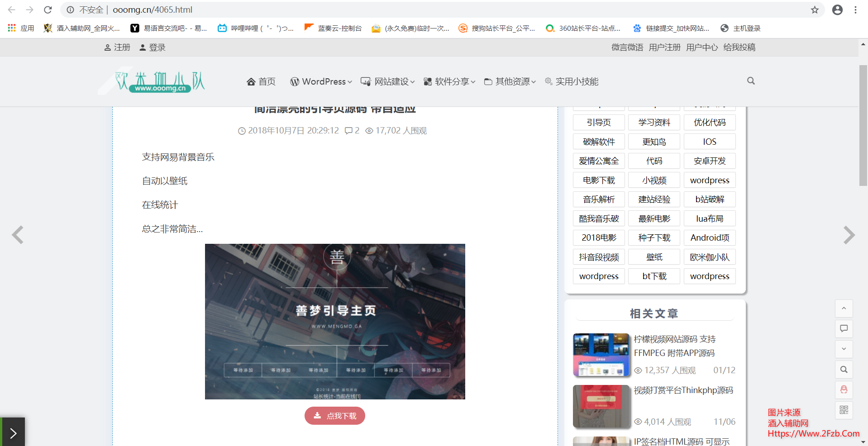Select the IOS tag
This screenshot has width=868, height=446.
pyautogui.click(x=710, y=142)
